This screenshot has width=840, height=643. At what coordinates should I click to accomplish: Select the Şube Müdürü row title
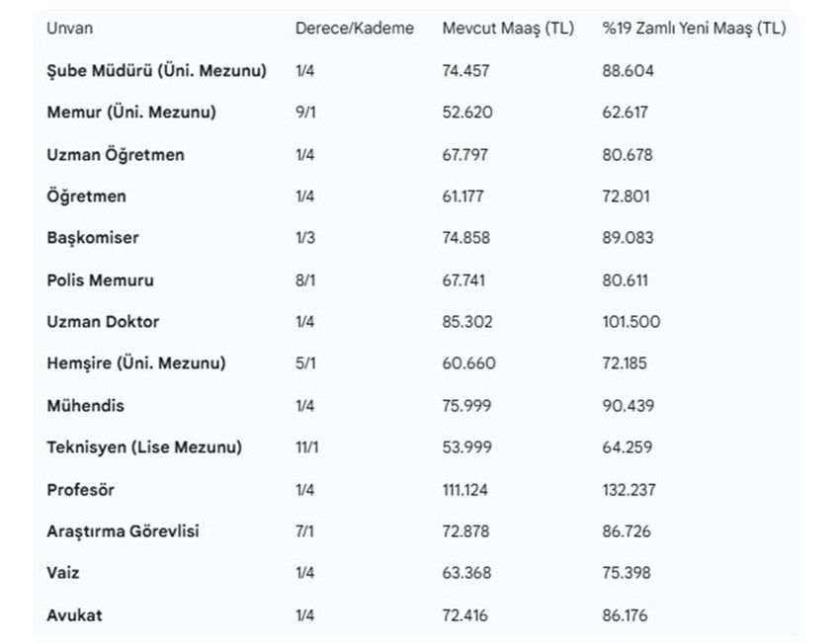(156, 71)
